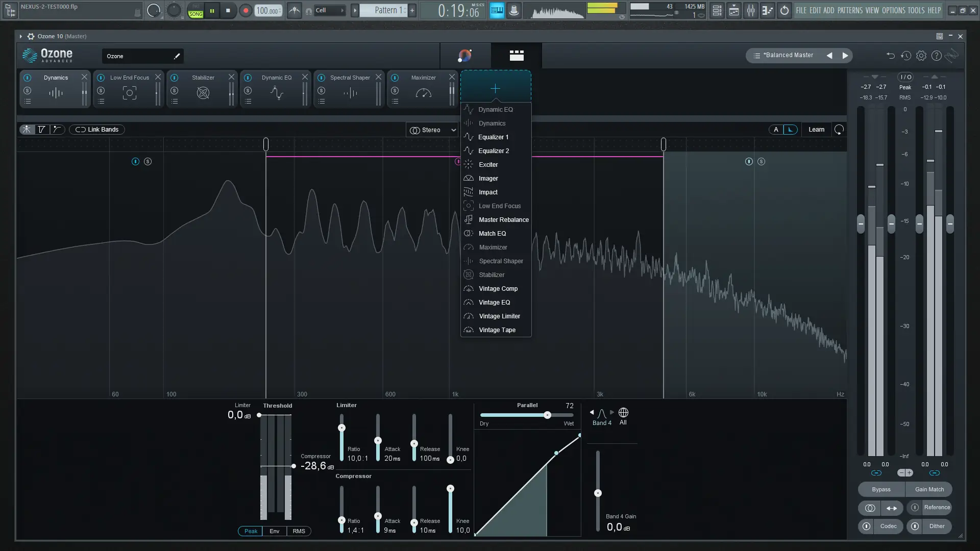Toggle Dynamics module power button
This screenshot has height=551, width=980.
point(28,78)
